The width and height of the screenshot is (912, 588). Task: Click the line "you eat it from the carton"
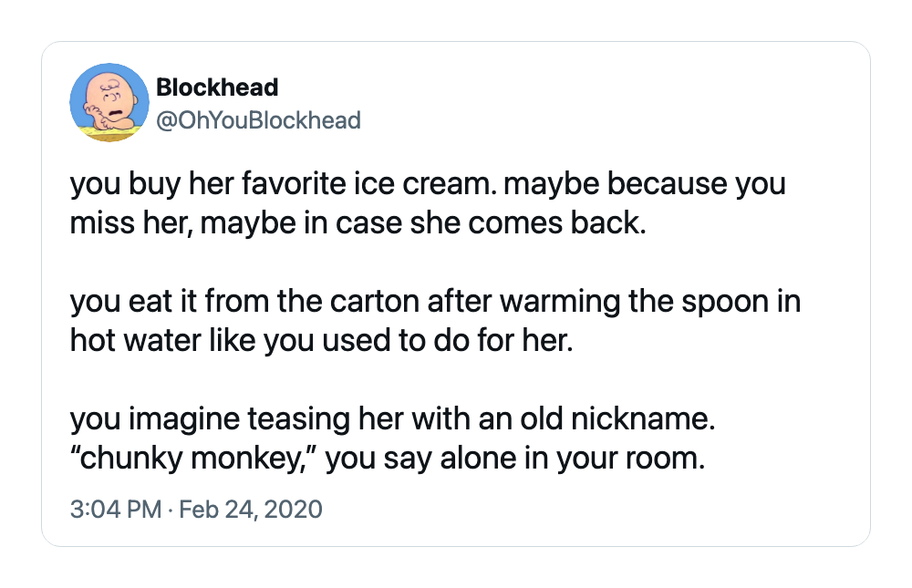(x=435, y=301)
